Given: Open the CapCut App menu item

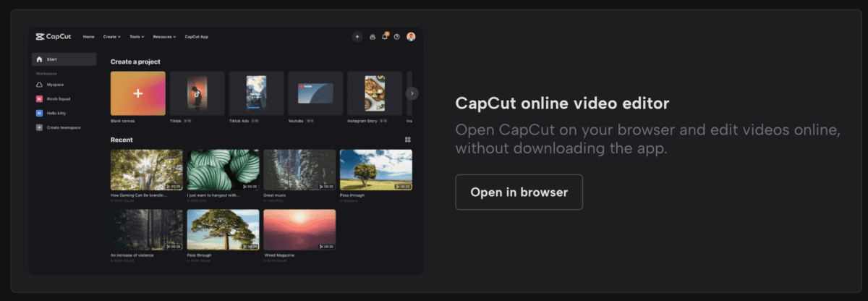Looking at the screenshot, I should (196, 36).
